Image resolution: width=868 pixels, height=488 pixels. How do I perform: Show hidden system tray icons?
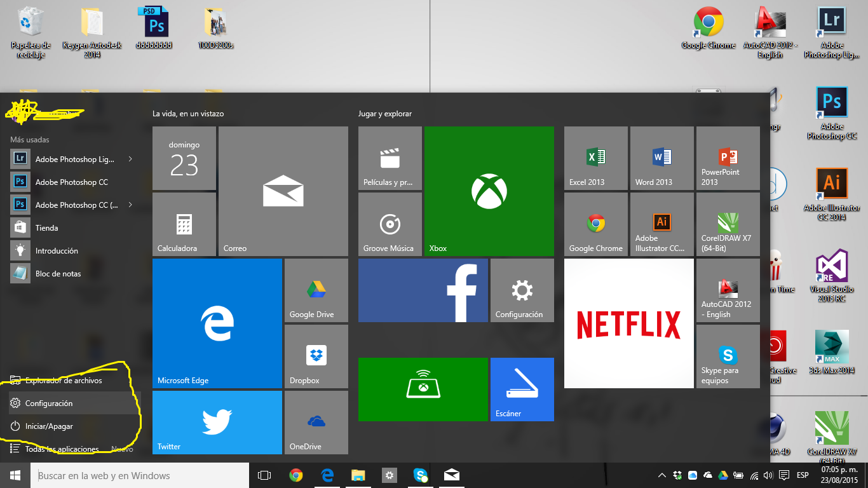pos(662,475)
